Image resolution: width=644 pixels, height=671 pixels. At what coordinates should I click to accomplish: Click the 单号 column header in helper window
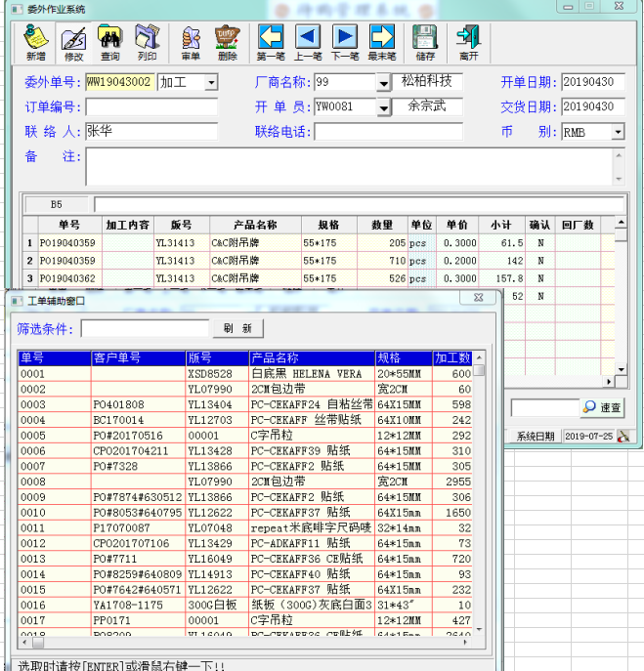tap(55, 357)
